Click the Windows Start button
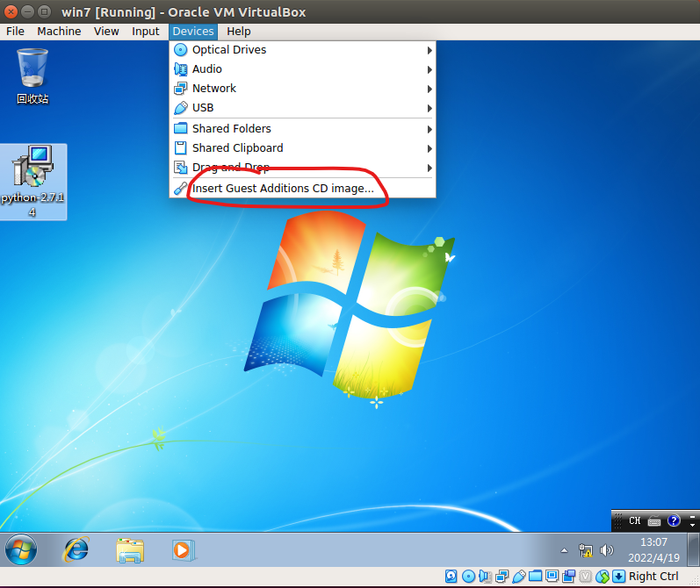This screenshot has width=700, height=588. (21, 550)
